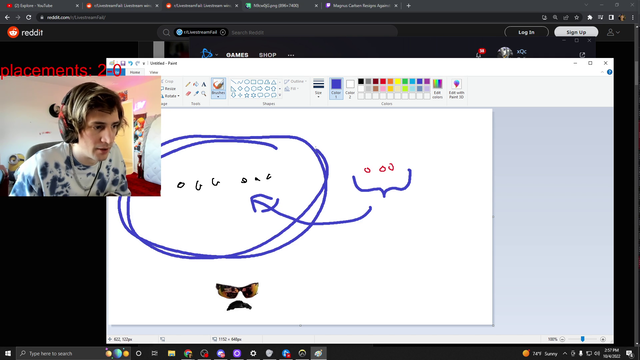Screen dimensions: 640x360
Task: Open the View ribbon tab in Paint
Action: [153, 72]
